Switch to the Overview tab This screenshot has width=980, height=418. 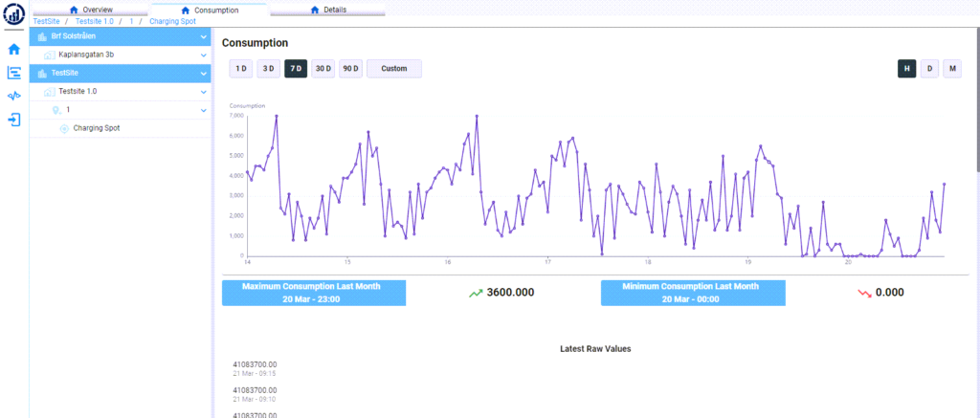point(91,10)
